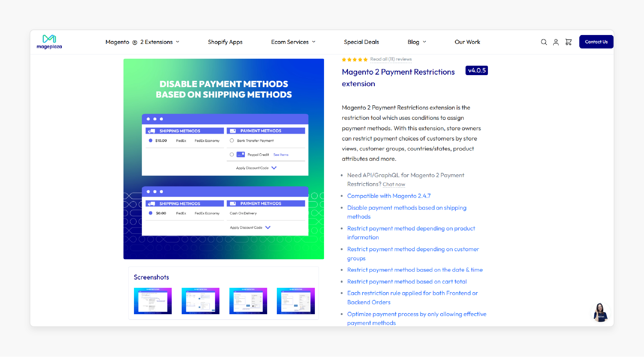Viewport: 644px width, 357px height.
Task: Open Restrict payment based on date & time
Action: 415,270
